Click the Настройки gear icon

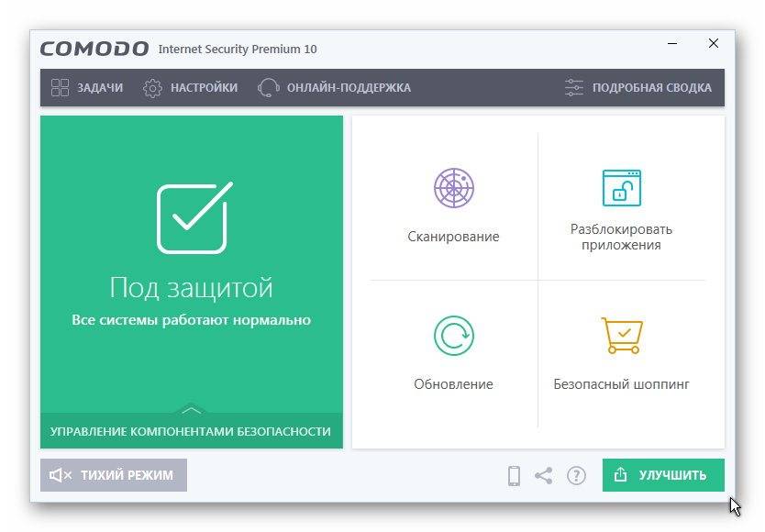(152, 88)
